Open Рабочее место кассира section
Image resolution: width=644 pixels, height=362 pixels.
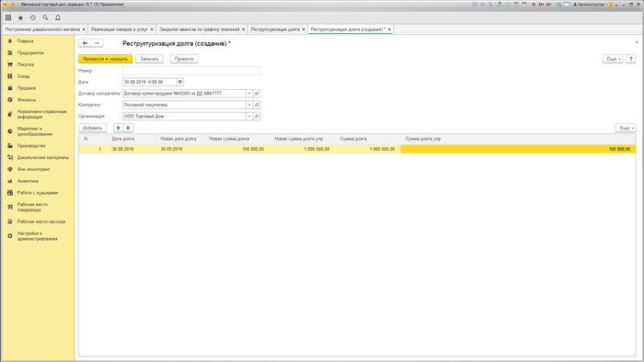tap(41, 221)
